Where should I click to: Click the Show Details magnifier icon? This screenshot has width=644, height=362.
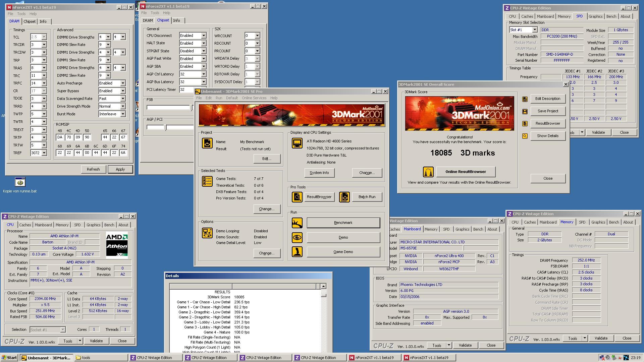[525, 136]
